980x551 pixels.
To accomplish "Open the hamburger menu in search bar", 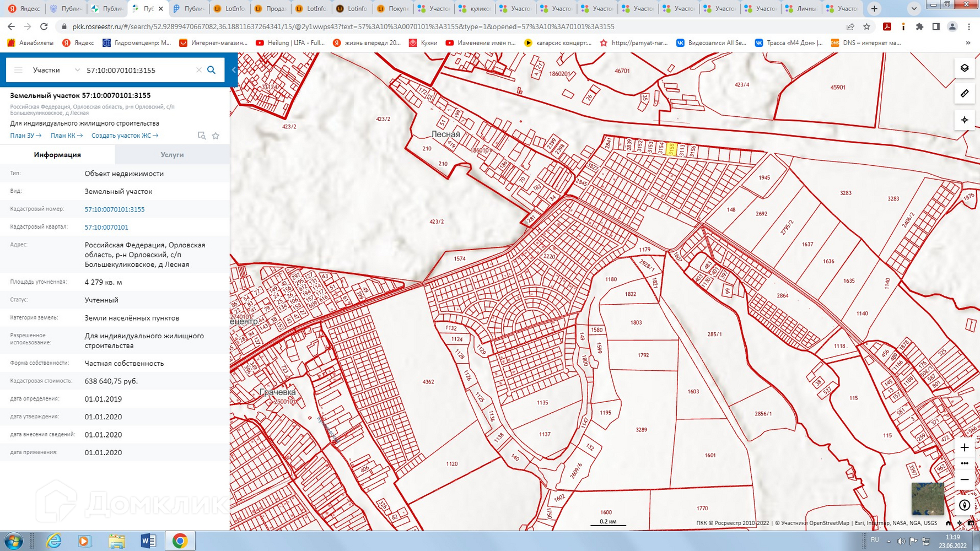I will click(18, 70).
